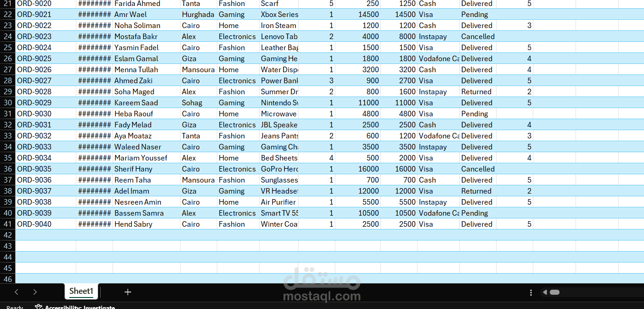644x309 pixels.
Task: Select the Nesreen Amin cell
Action: click(147, 202)
